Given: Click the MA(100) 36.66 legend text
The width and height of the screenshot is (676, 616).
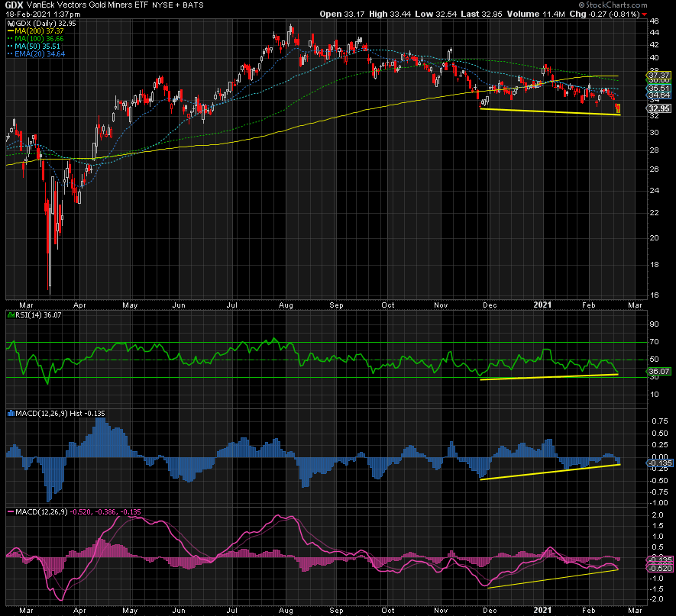Looking at the screenshot, I should coord(39,39).
